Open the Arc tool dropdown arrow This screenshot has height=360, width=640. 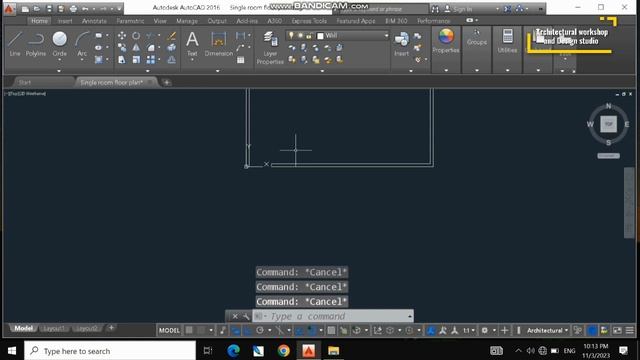click(x=82, y=60)
